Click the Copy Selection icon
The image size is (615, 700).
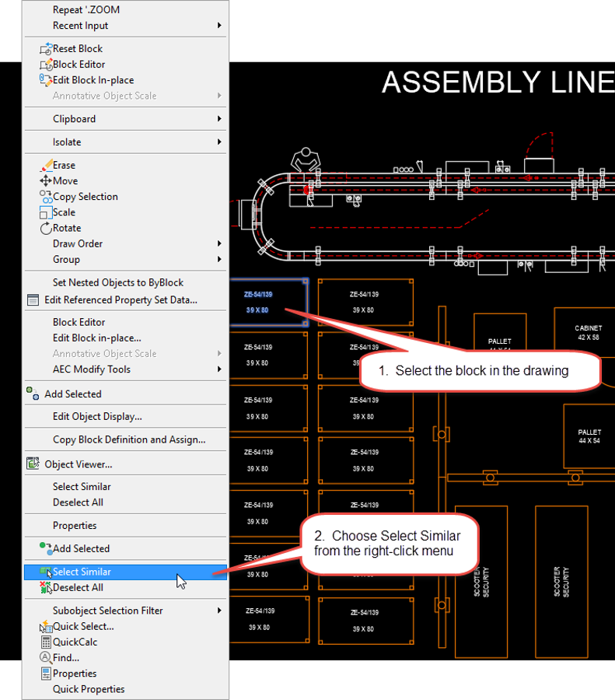point(46,197)
